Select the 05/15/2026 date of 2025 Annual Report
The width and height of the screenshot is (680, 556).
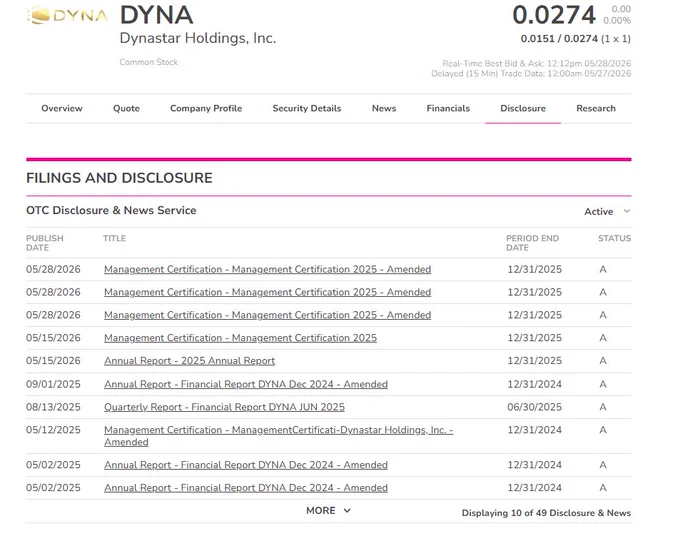tap(53, 361)
